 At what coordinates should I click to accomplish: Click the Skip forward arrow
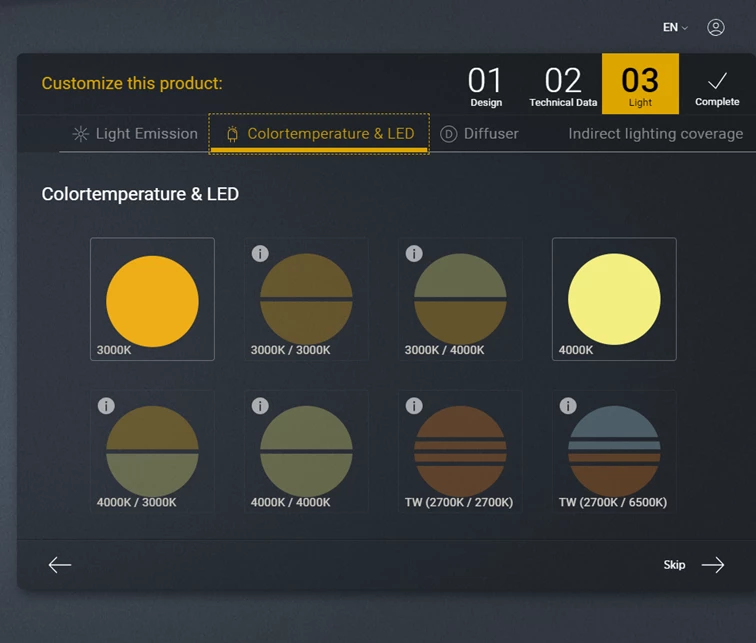coord(712,565)
